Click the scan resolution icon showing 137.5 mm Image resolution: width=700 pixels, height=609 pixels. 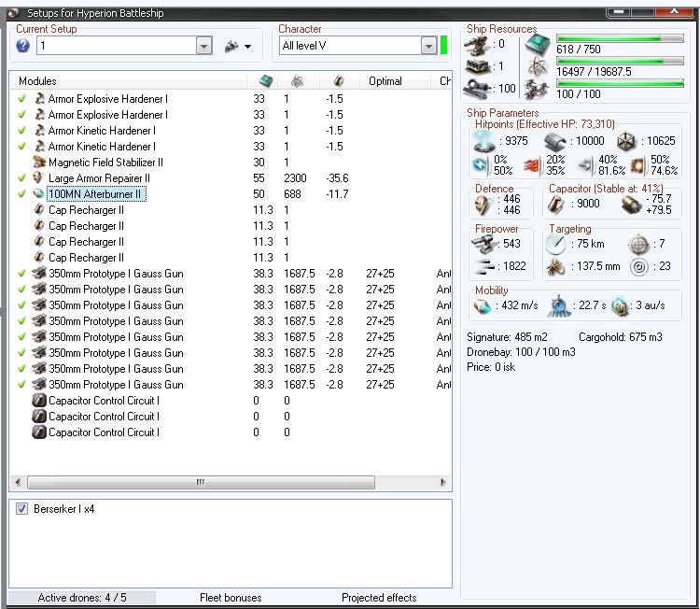tap(556, 267)
